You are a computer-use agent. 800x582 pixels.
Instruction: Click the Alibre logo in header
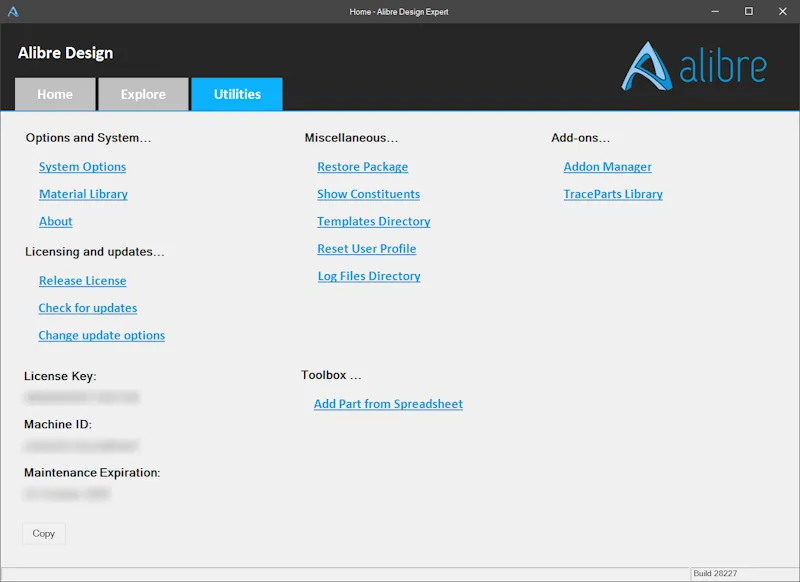(694, 66)
